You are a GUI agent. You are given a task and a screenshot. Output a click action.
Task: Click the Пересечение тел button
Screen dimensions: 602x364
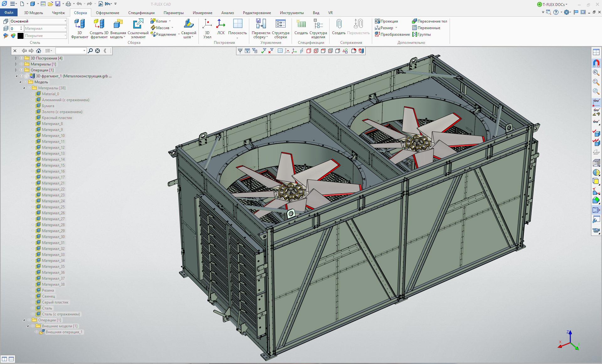(x=429, y=21)
